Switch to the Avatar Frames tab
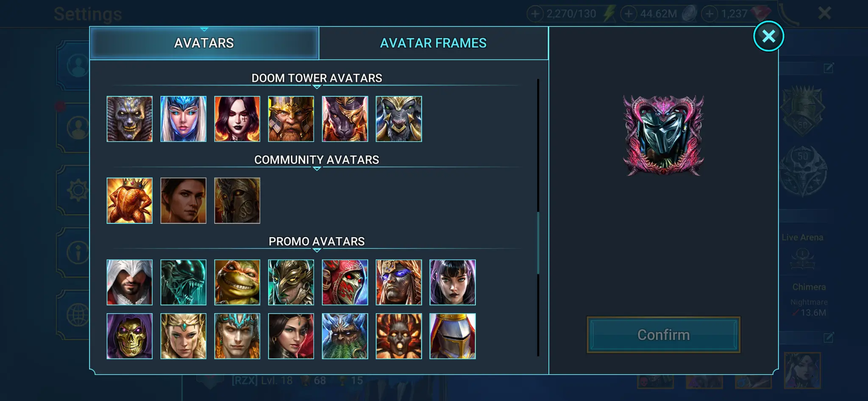Viewport: 868px width, 401px height. (433, 43)
